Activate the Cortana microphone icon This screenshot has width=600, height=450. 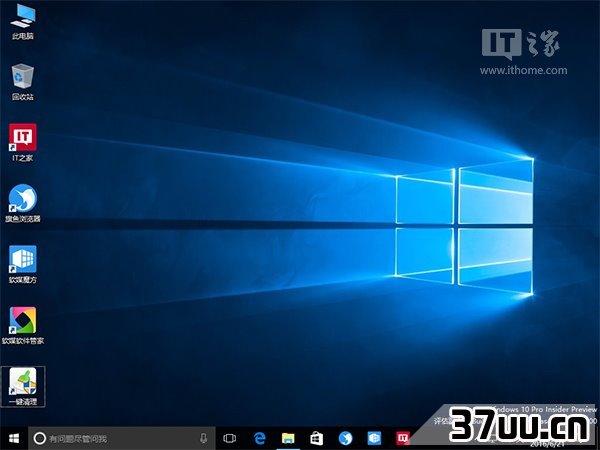pyautogui.click(x=204, y=438)
